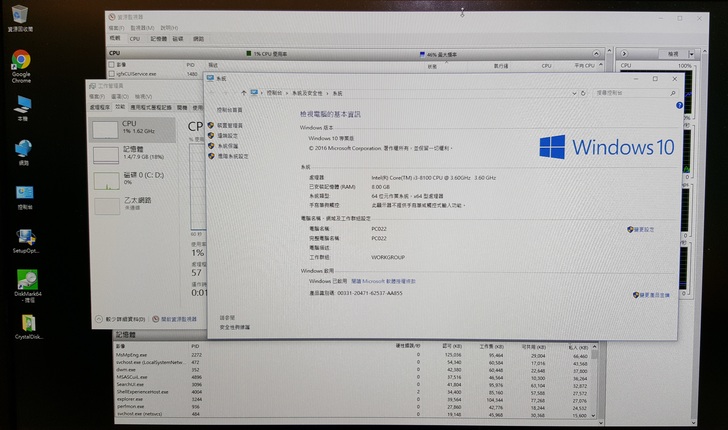The width and height of the screenshot is (728, 430).
Task: Collapse the CPU section in Resource Monitor
Action: click(596, 54)
